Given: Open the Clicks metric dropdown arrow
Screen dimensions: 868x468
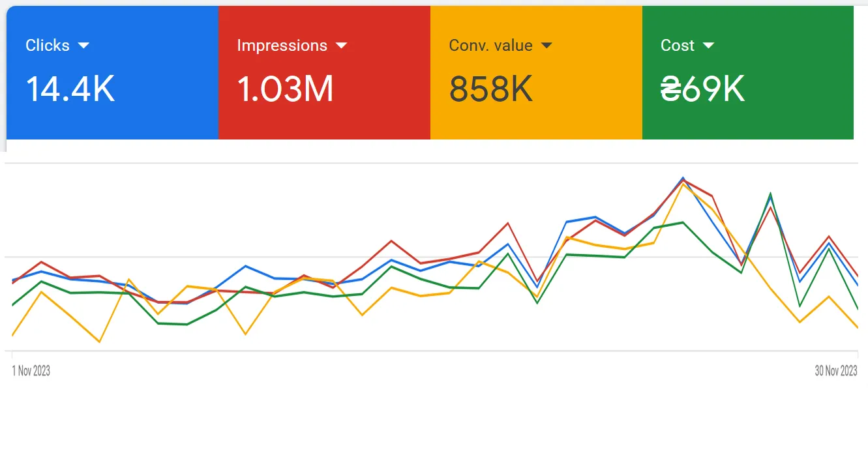Looking at the screenshot, I should coord(83,46).
